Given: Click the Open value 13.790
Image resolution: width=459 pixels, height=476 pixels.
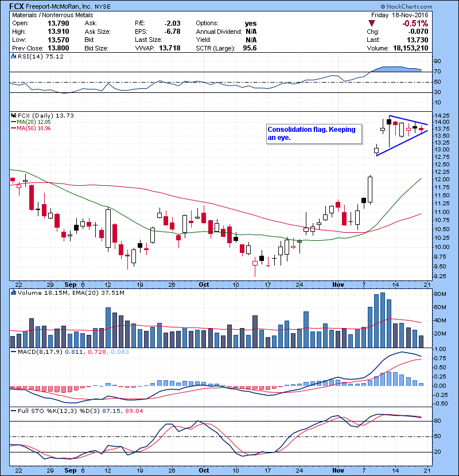Looking at the screenshot, I should (59, 24).
